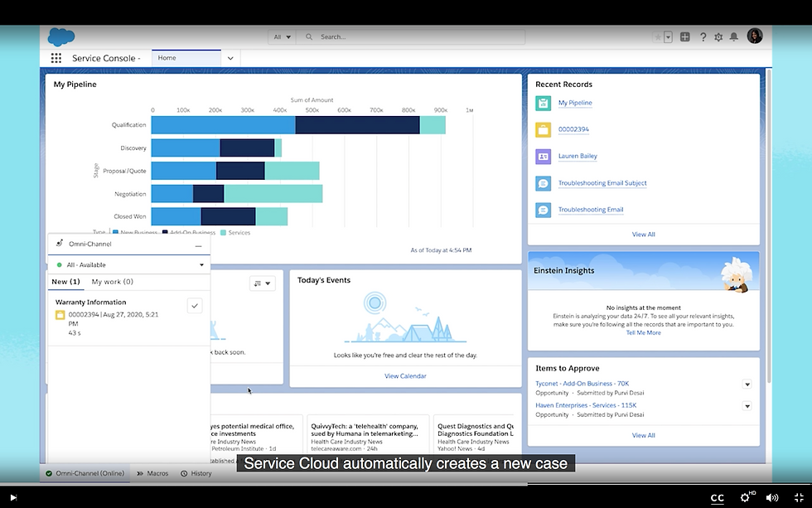Switch to the My work (0) tab

tap(113, 282)
